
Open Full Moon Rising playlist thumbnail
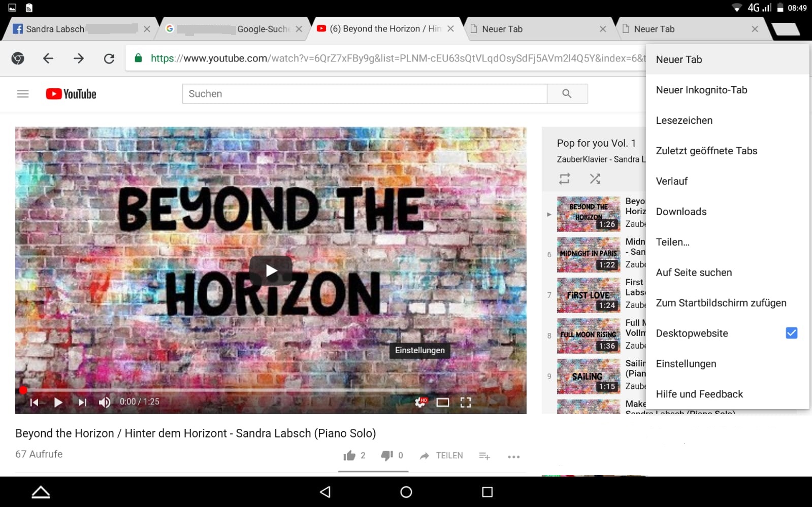click(x=589, y=336)
